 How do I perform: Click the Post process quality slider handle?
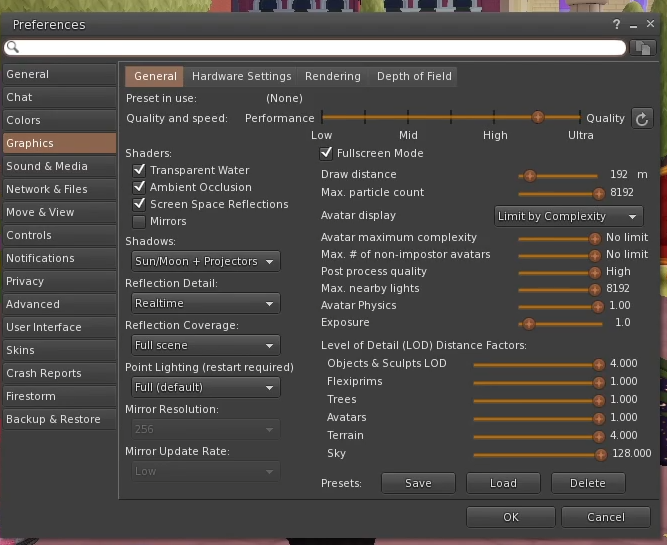click(x=595, y=273)
